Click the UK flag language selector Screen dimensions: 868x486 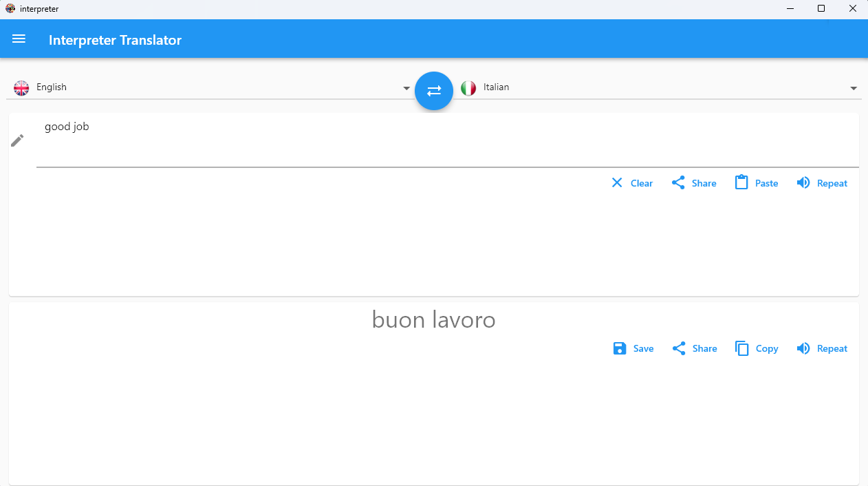(x=22, y=87)
